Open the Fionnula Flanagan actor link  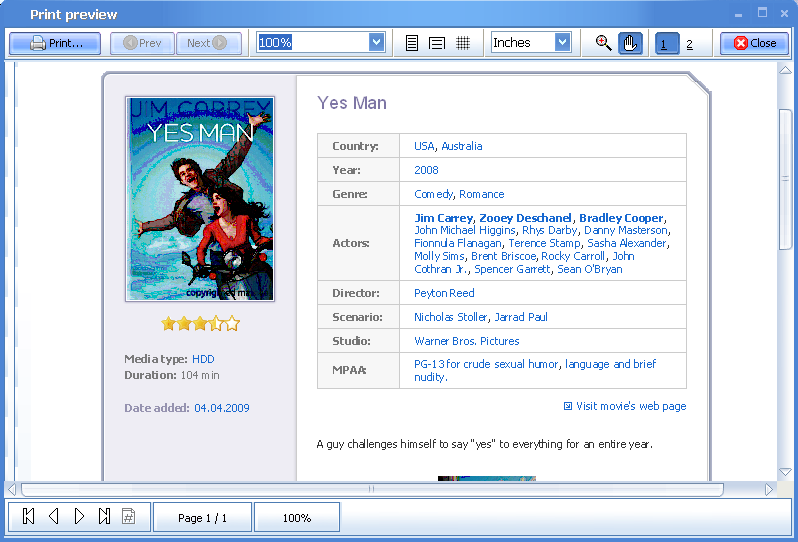(x=458, y=243)
